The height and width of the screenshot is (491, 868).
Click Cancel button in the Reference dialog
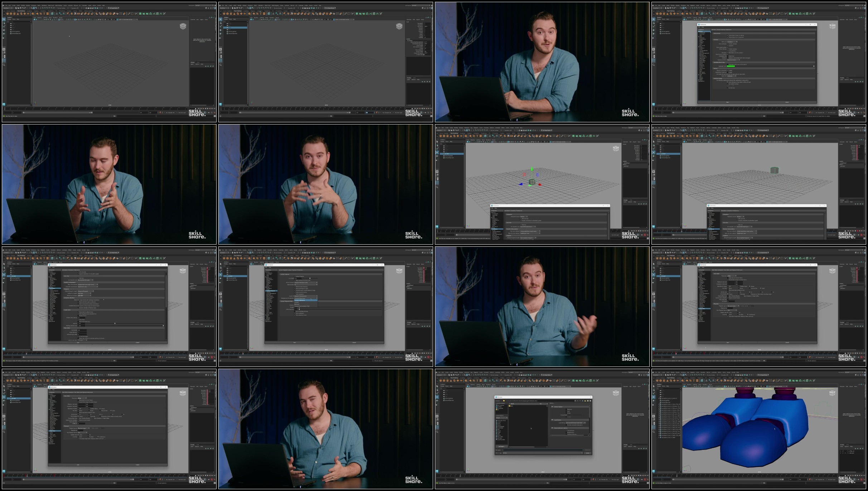[x=587, y=453]
